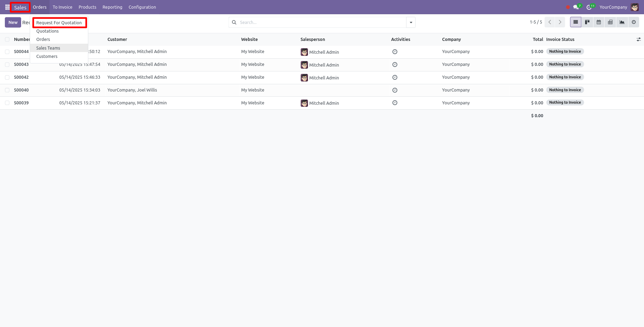Open order S00040
The width and height of the screenshot is (644, 327).
(21, 90)
